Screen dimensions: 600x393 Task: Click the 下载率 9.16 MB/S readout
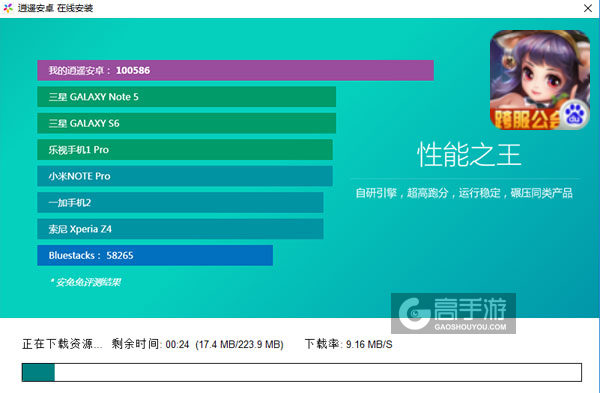[x=349, y=344]
